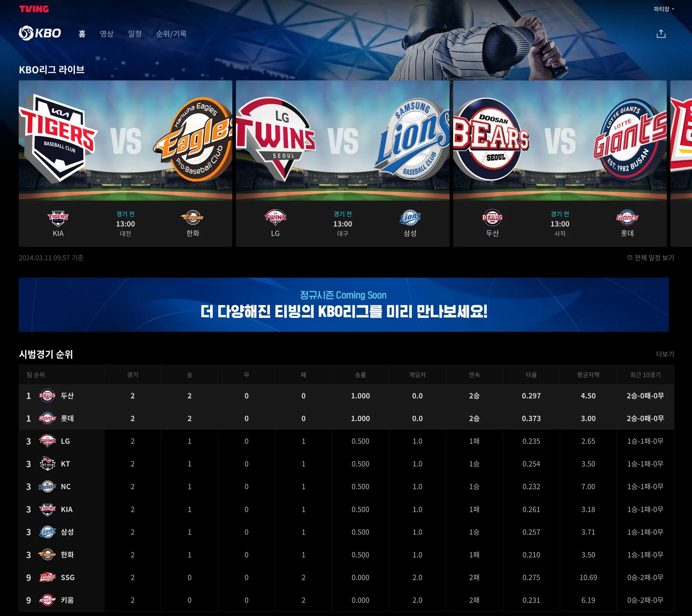Click Kiwoom Heroes logo in standings table
The height and width of the screenshot is (616, 692).
click(47, 600)
